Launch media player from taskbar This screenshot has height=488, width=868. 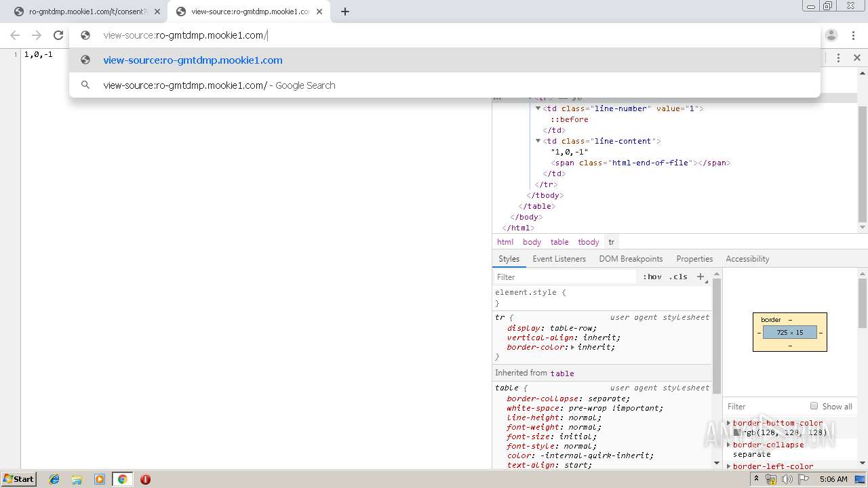[x=100, y=479]
